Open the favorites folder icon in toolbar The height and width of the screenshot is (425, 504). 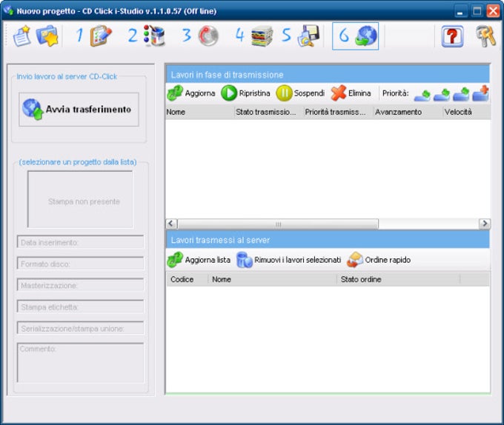tap(47, 36)
